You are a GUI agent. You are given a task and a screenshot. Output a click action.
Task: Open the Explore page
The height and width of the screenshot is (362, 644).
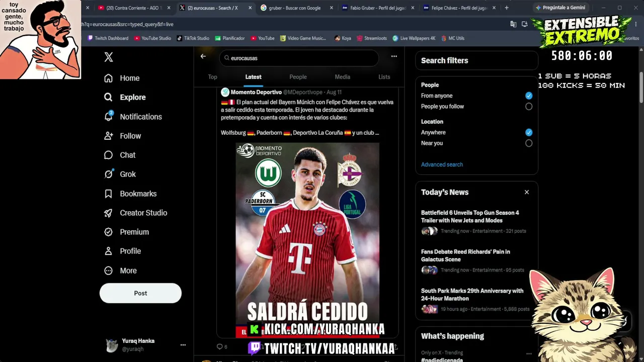(125, 98)
